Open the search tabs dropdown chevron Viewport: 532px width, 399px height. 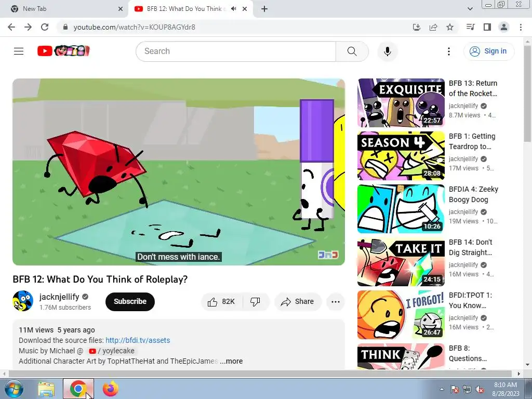(x=470, y=9)
